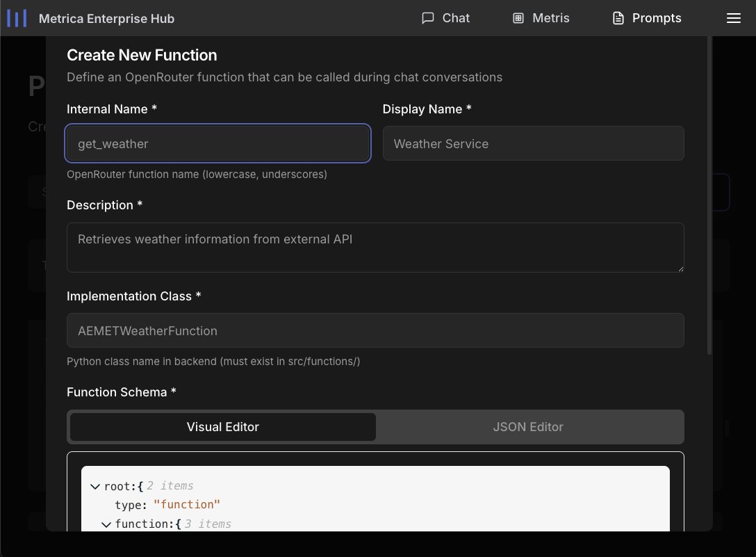
Task: Grab the Description textarea resize handle
Action: point(680,268)
